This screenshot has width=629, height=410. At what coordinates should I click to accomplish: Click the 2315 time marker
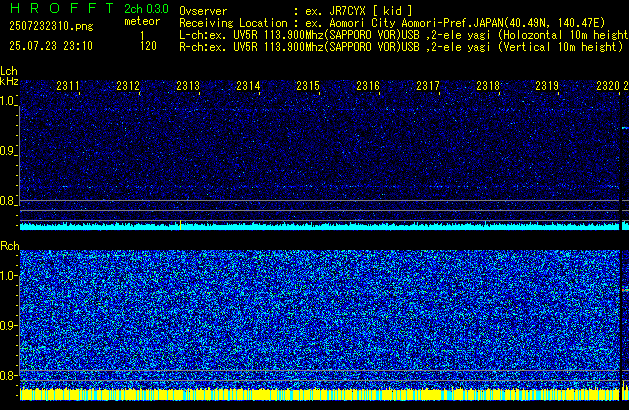click(x=308, y=86)
